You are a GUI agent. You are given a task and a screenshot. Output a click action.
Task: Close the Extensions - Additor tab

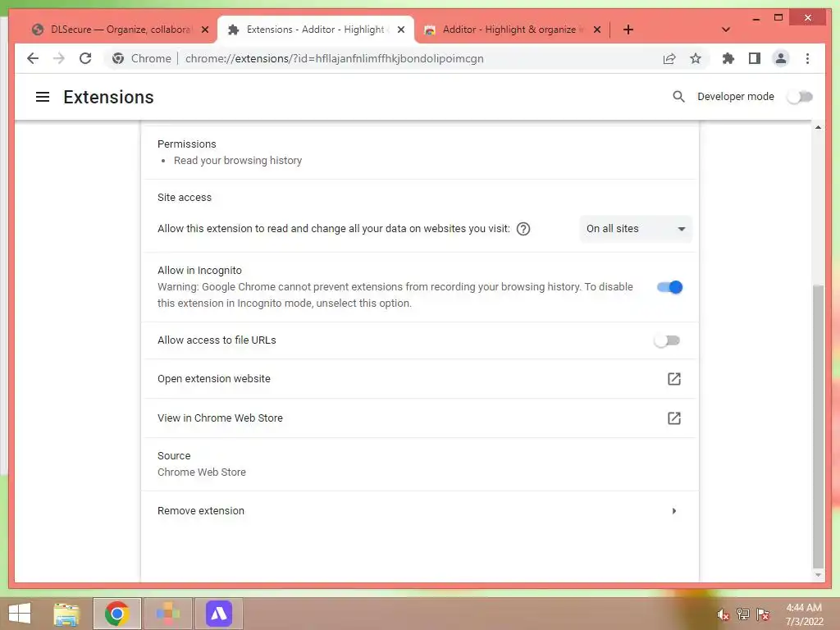pyautogui.click(x=400, y=30)
